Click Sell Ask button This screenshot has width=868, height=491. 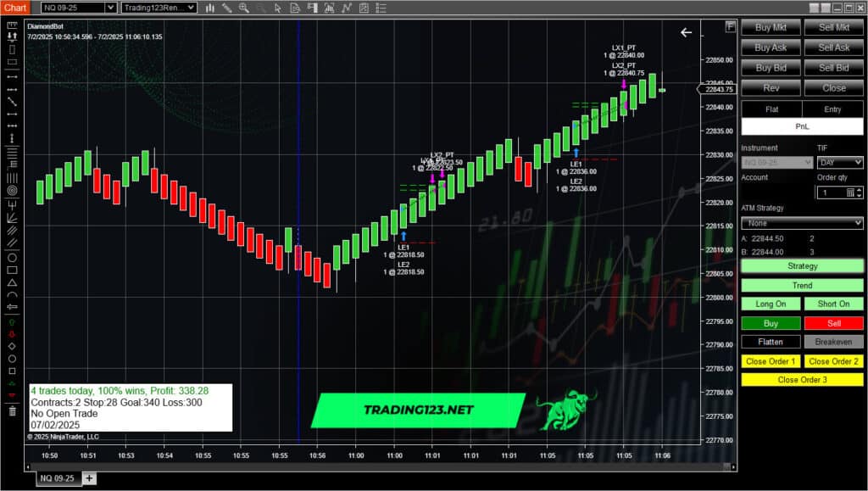click(x=834, y=47)
